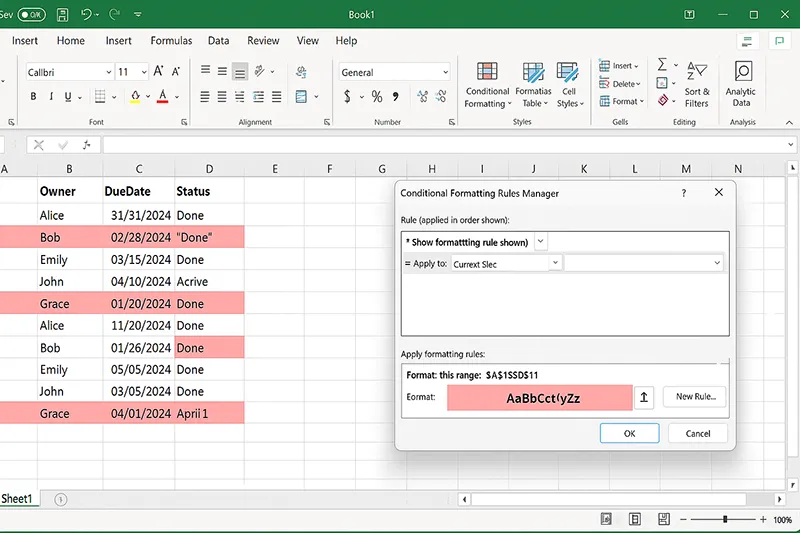
Task: Expand the formula bar
Action: click(790, 145)
